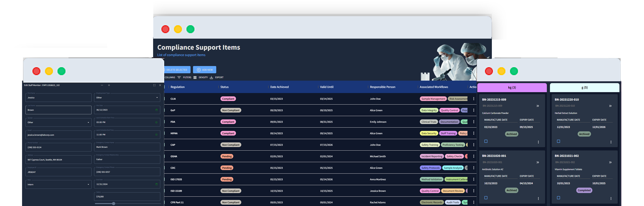Select the kg (3) column header tab
The height and width of the screenshot is (206, 644).
pyautogui.click(x=512, y=88)
